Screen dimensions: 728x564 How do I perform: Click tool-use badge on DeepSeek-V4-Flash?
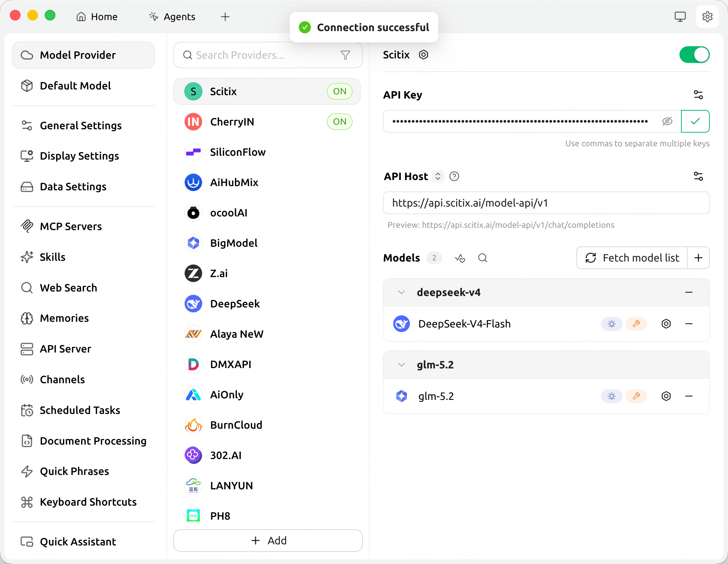coord(636,324)
